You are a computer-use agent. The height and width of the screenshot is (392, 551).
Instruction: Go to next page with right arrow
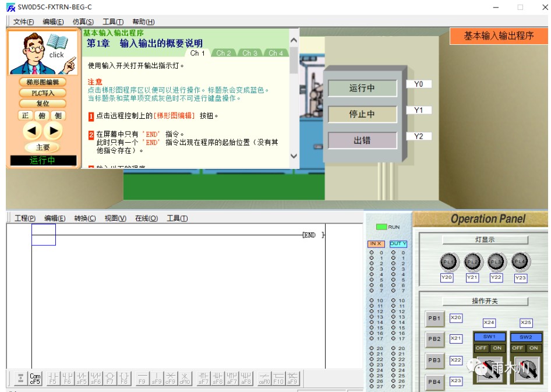tap(54, 131)
